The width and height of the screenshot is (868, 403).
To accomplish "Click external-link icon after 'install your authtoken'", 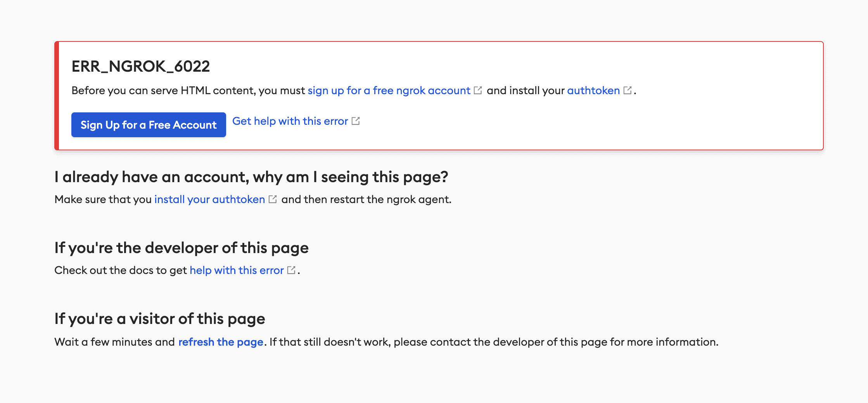I will (273, 199).
